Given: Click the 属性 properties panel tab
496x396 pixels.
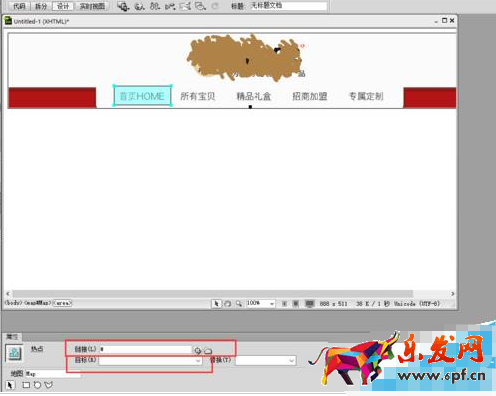Looking at the screenshot, I should click(x=12, y=337).
